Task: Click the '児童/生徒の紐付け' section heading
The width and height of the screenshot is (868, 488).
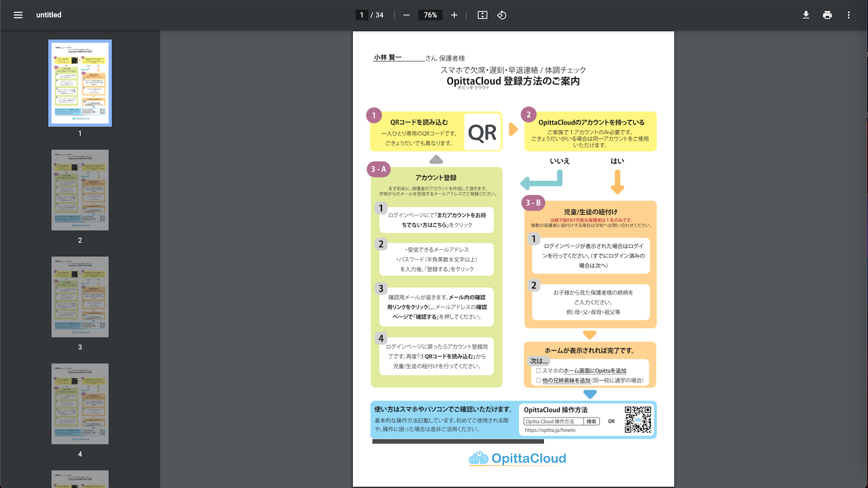Action: point(591,212)
